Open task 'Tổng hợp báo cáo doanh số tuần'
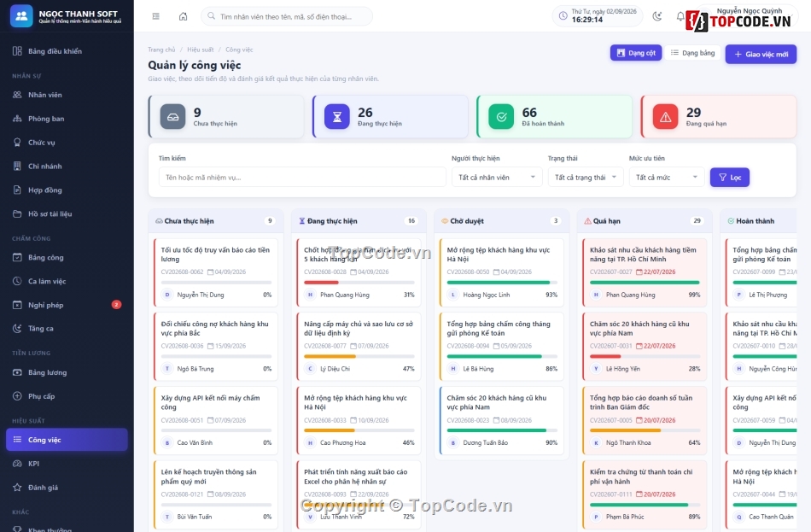Screen dimensions: 811x532 tap(645, 420)
